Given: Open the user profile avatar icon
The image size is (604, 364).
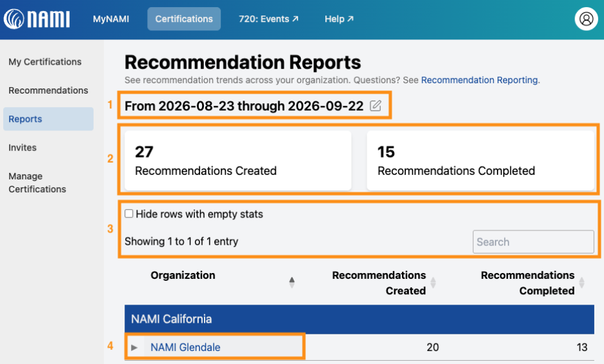Looking at the screenshot, I should click(x=586, y=19).
